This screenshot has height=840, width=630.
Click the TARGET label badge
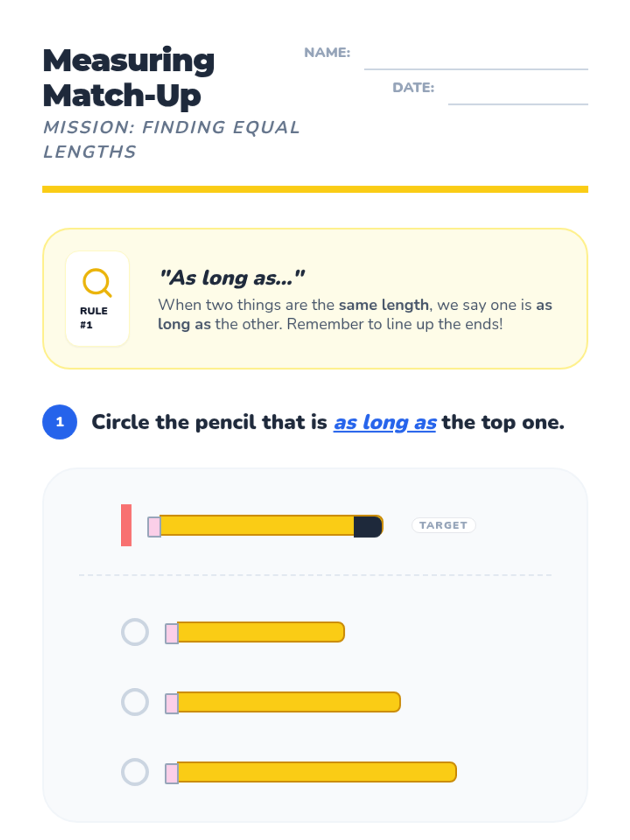pyautogui.click(x=444, y=525)
